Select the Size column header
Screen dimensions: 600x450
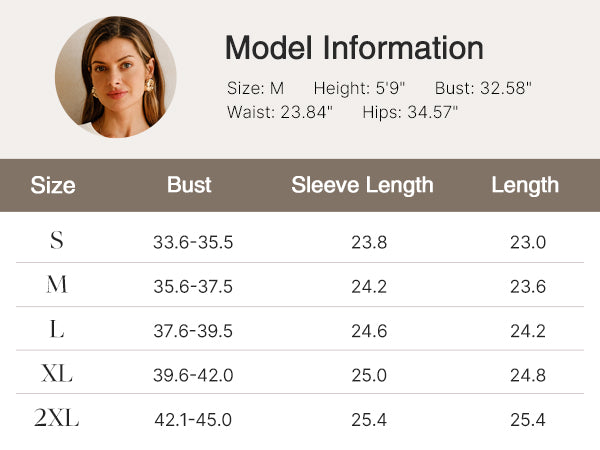tap(53, 185)
